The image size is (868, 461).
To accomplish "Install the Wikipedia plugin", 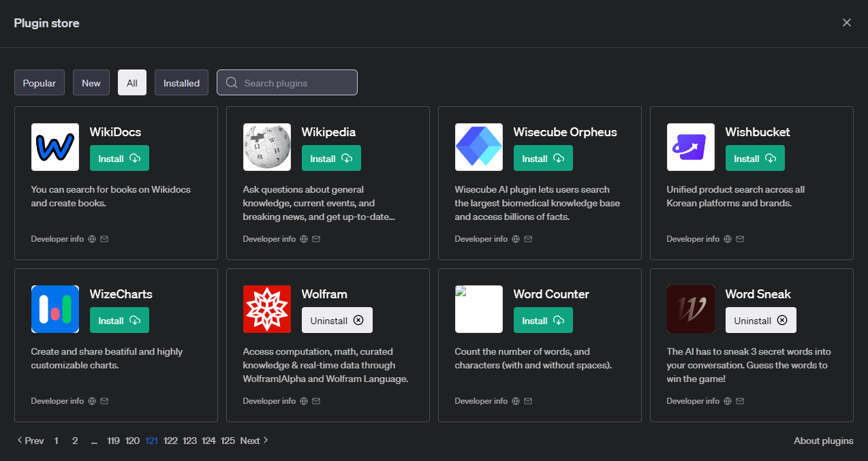I will click(331, 158).
